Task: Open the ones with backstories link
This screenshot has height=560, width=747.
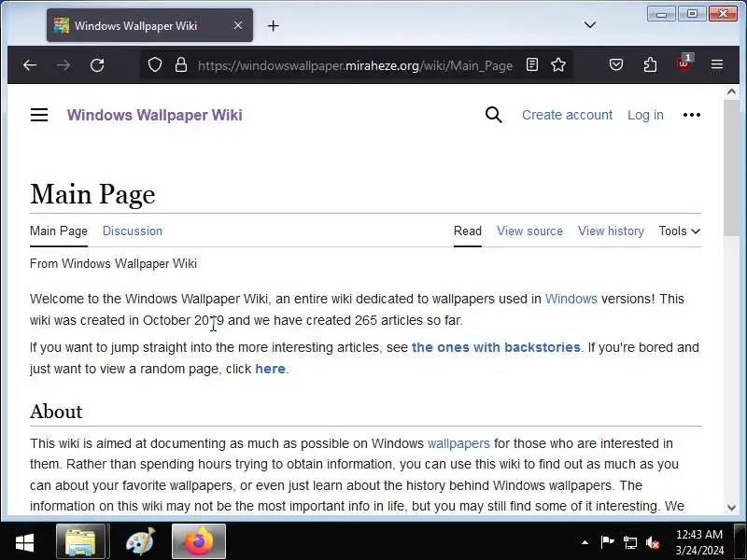Action: 496,347
